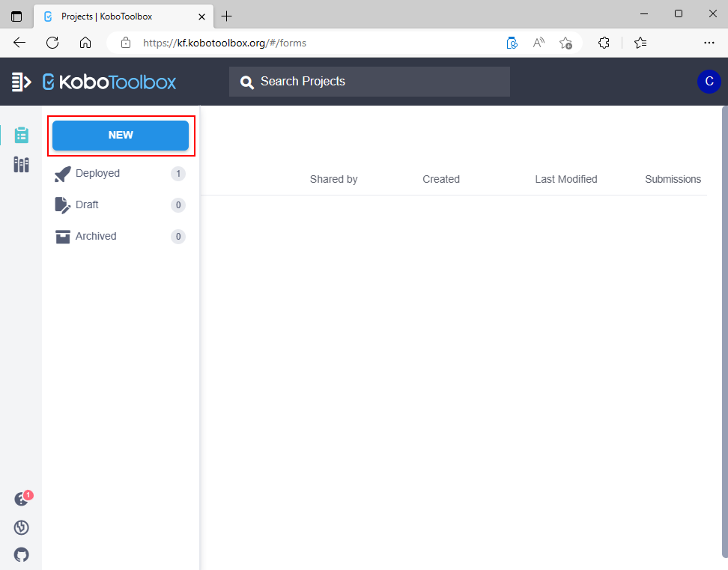Click the vertical page scrollbar
Viewport: 728px width, 570px height.
[724, 330]
